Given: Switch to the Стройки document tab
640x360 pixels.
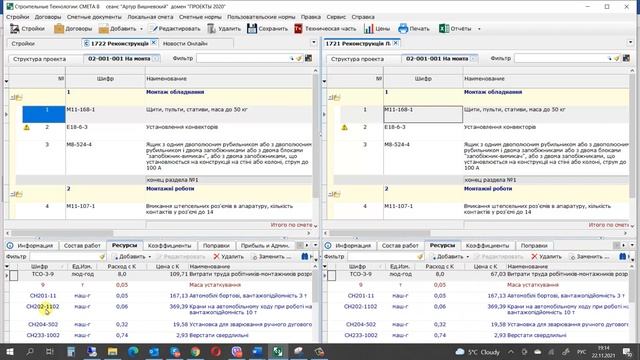Looking at the screenshot, I should (x=23, y=43).
